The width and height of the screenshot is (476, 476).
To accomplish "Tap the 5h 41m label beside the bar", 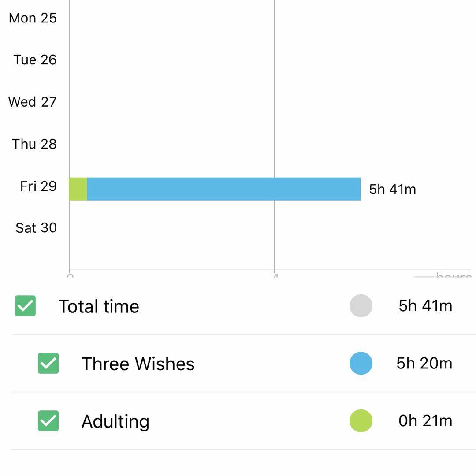I will [x=392, y=189].
